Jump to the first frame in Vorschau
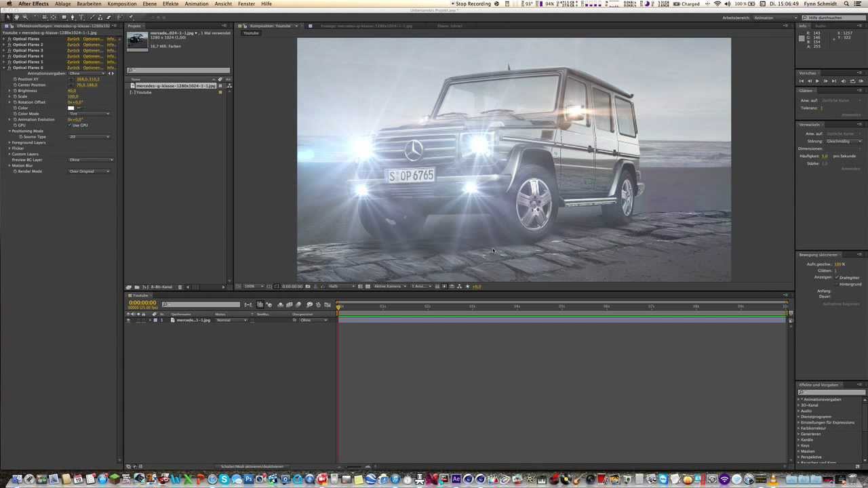868x488 pixels. (802, 81)
